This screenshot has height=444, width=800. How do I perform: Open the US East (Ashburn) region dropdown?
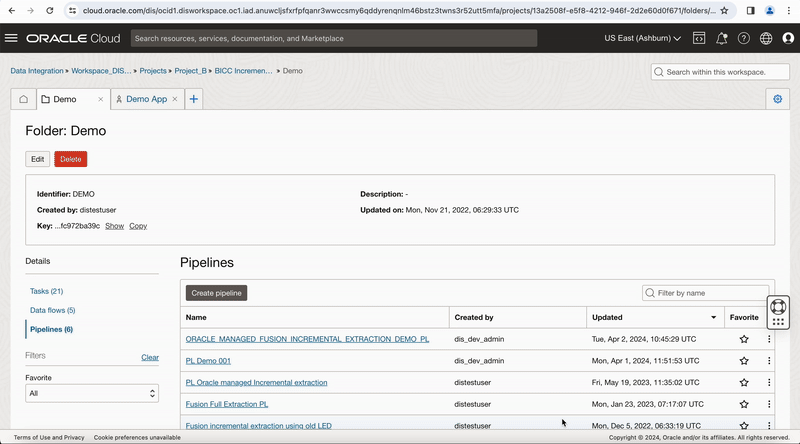[642, 38]
